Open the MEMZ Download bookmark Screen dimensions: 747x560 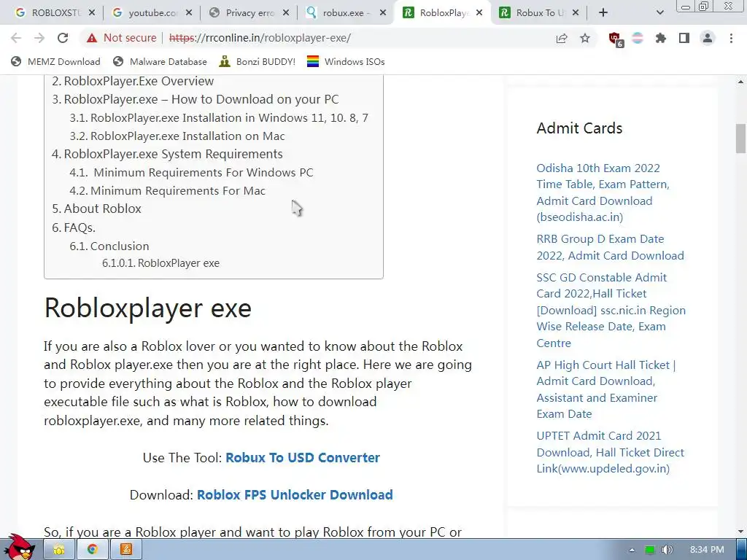click(55, 61)
